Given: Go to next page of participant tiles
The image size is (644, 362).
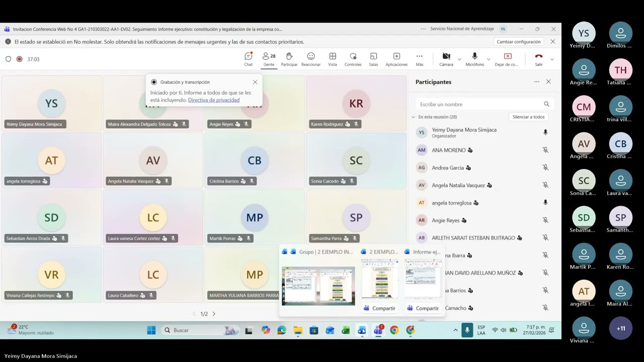Looking at the screenshot, I should tap(214, 314).
